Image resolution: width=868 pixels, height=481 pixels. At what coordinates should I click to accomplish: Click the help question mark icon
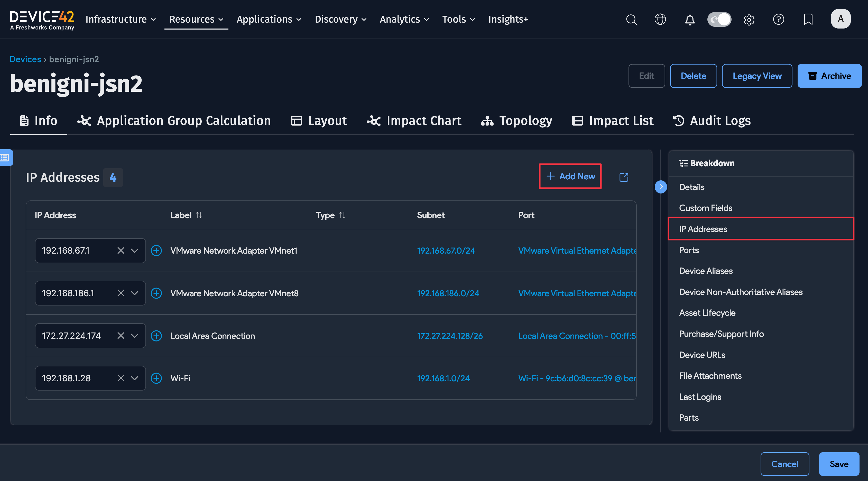point(778,19)
